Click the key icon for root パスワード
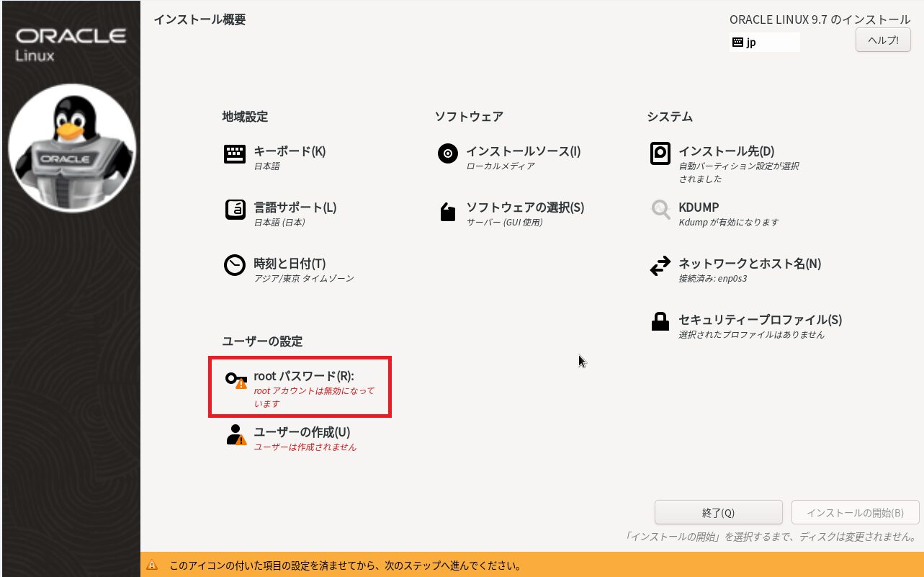 point(236,380)
